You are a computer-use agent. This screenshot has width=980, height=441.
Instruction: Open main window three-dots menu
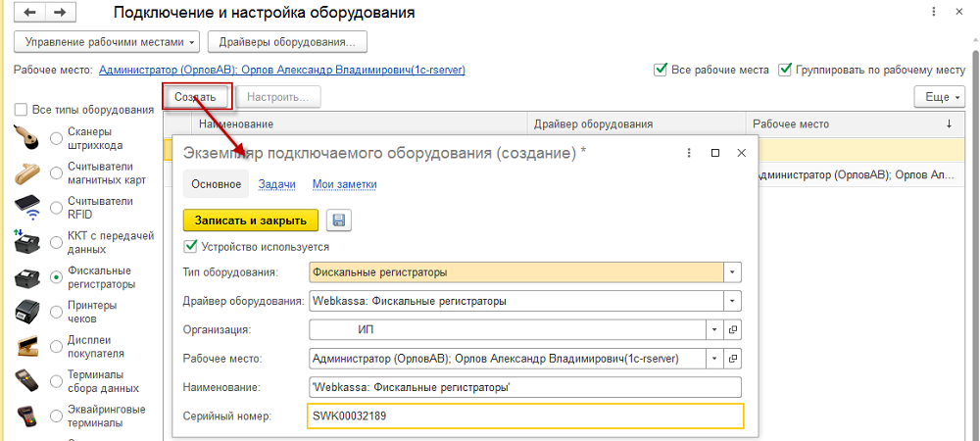point(934,12)
